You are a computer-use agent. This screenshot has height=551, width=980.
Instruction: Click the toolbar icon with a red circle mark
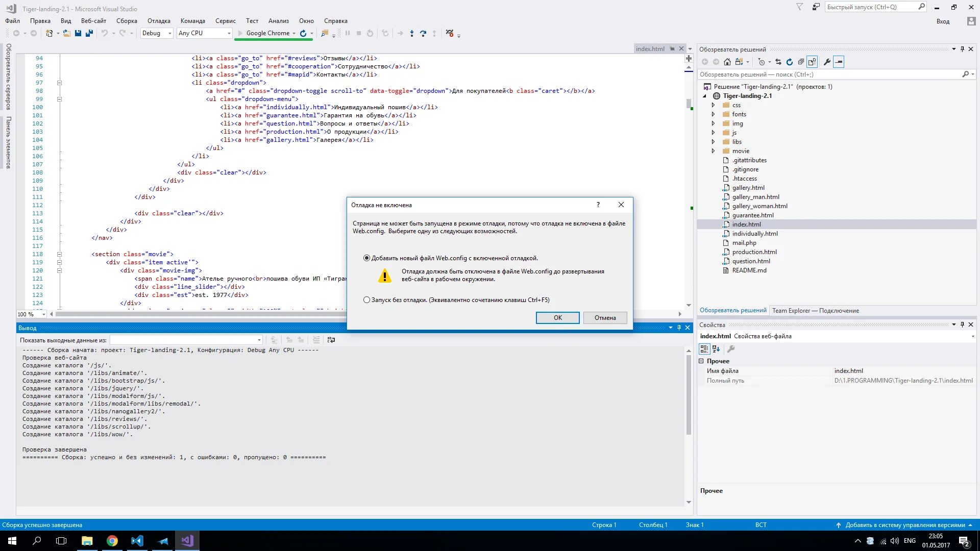click(449, 33)
